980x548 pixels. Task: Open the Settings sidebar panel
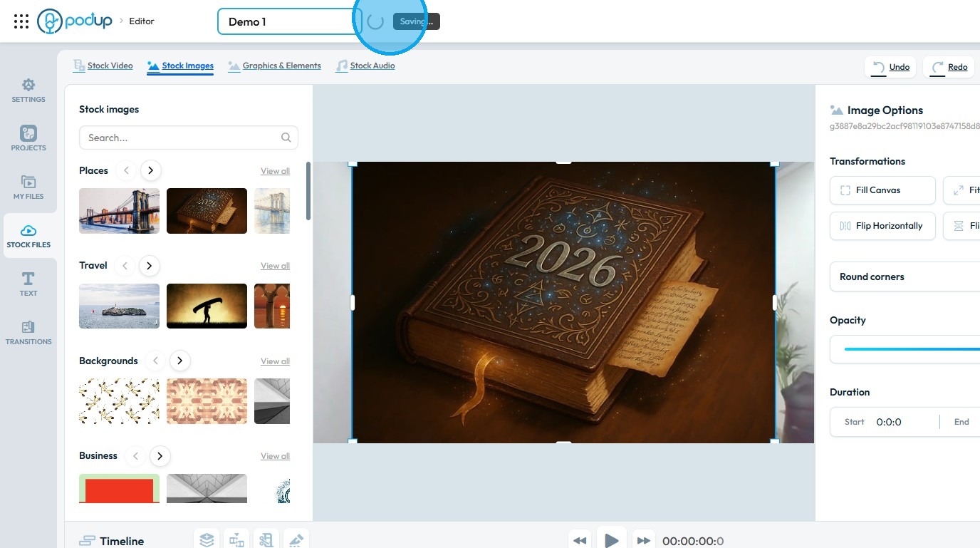(x=28, y=91)
